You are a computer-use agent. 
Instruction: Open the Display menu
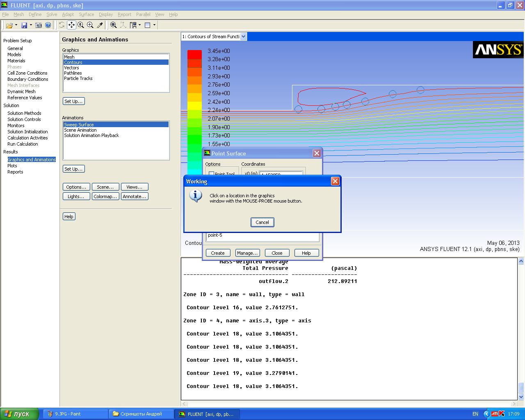(x=106, y=14)
